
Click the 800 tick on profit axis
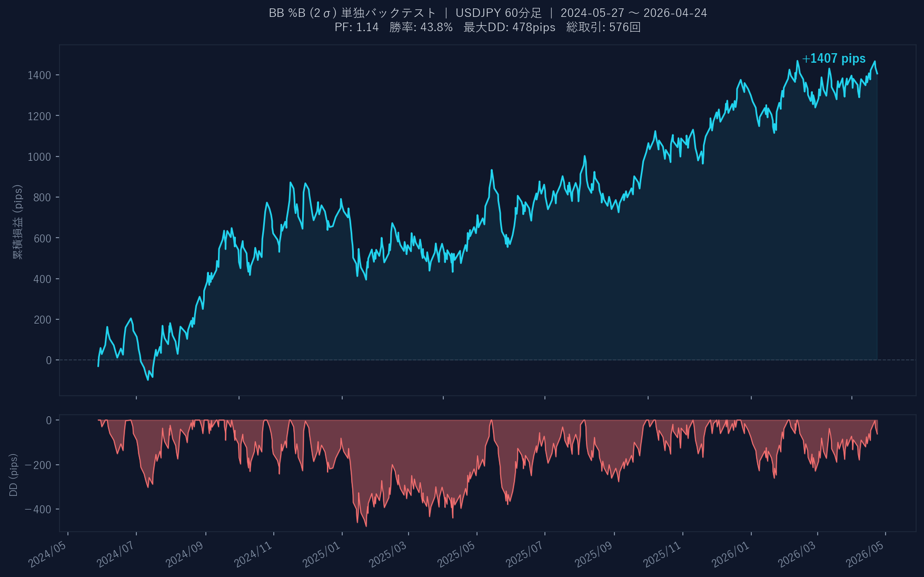pyautogui.click(x=42, y=198)
